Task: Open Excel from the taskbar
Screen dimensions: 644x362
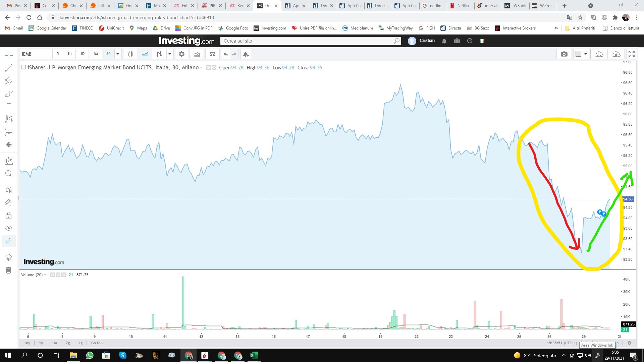Action: (254, 355)
